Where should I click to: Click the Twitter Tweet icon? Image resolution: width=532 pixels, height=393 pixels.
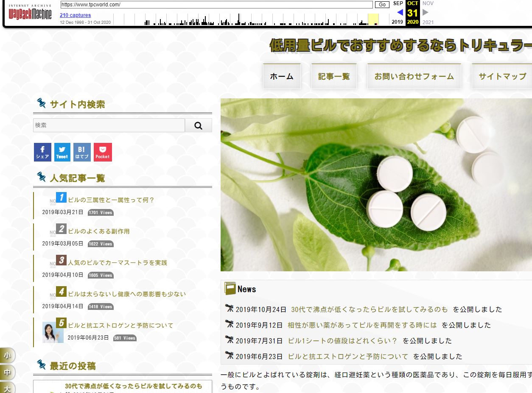(62, 152)
